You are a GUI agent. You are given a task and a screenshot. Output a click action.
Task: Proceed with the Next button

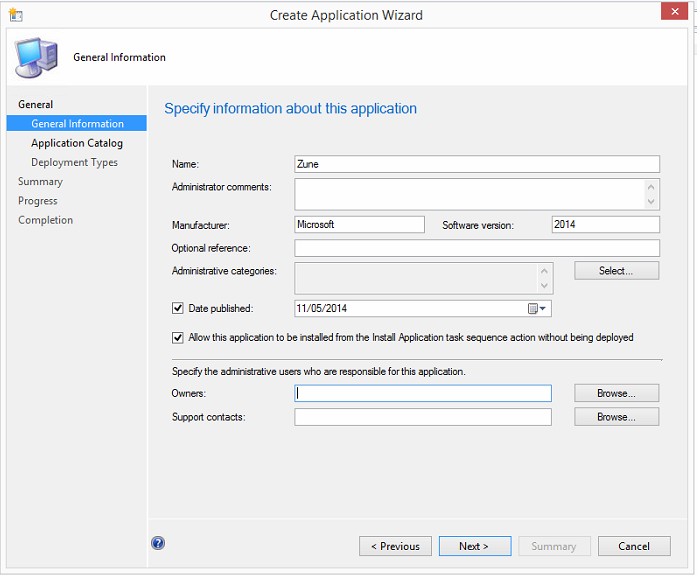pos(475,546)
